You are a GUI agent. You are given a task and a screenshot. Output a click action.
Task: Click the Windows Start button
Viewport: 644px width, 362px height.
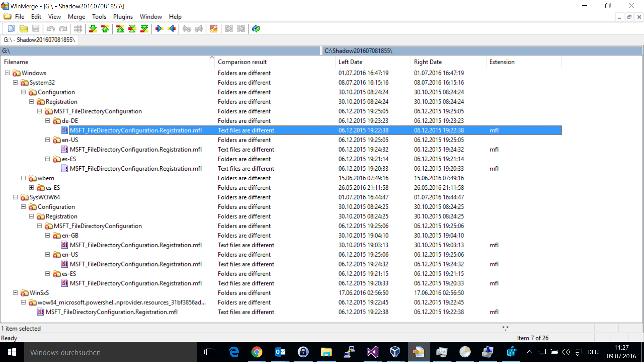(12, 352)
